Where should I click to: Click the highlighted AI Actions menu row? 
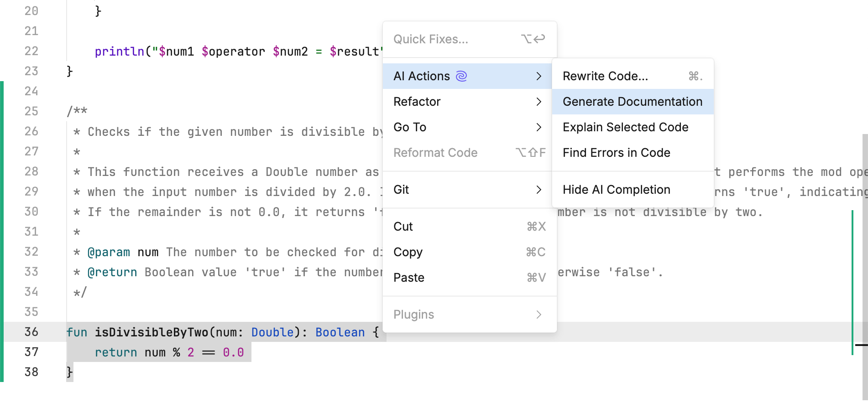[x=465, y=76]
